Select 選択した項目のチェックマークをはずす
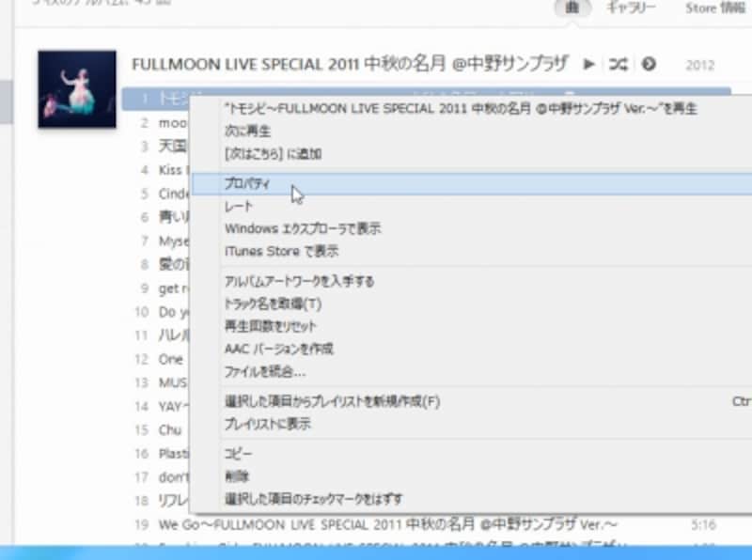 (314, 499)
